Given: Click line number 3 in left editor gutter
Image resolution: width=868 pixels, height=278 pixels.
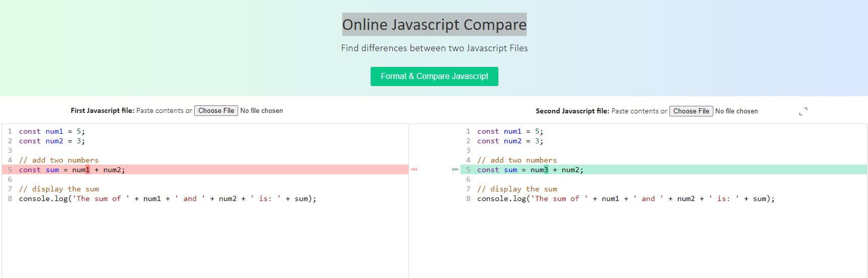Looking at the screenshot, I should pos(10,150).
